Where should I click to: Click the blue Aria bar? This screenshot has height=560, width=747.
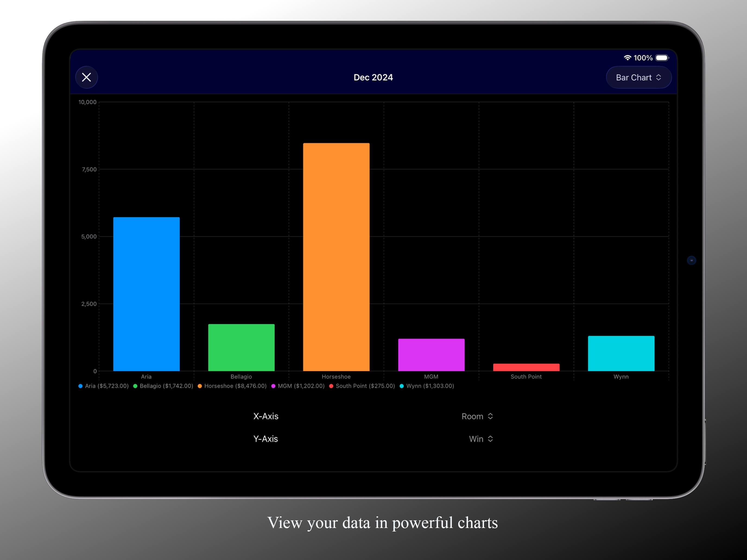click(x=146, y=294)
